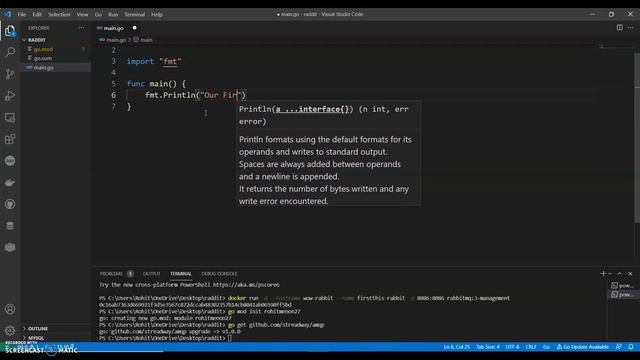The image size is (640, 360).
Task: Click Go Update Available warning
Action: [x=582, y=347]
